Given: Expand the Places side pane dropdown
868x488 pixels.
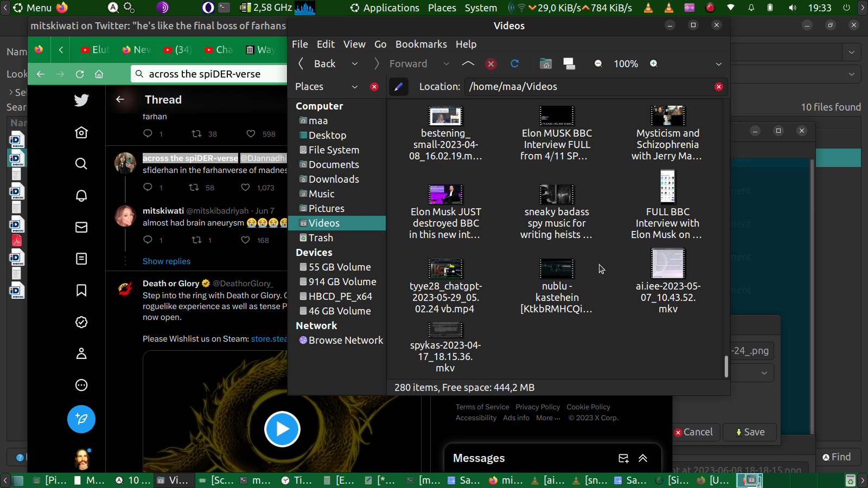Looking at the screenshot, I should point(355,87).
